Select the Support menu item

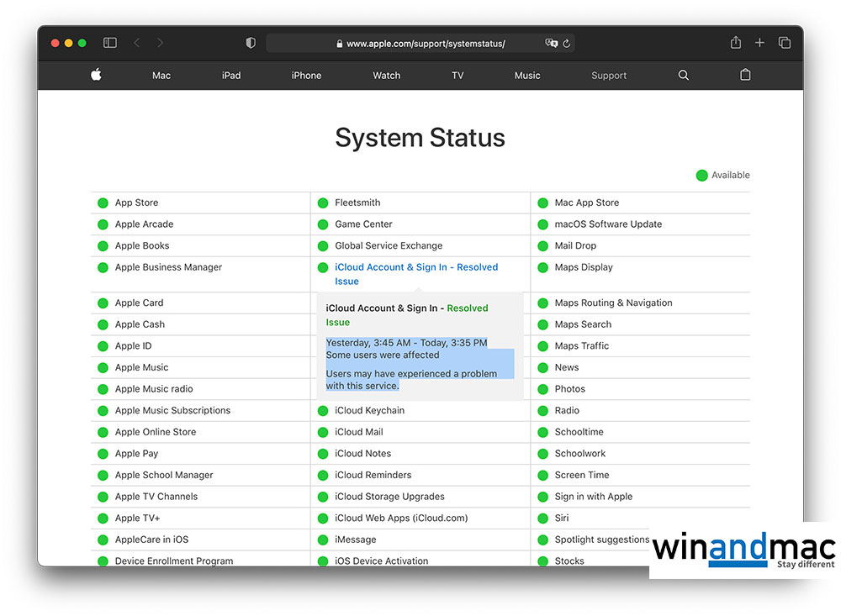[x=609, y=76]
